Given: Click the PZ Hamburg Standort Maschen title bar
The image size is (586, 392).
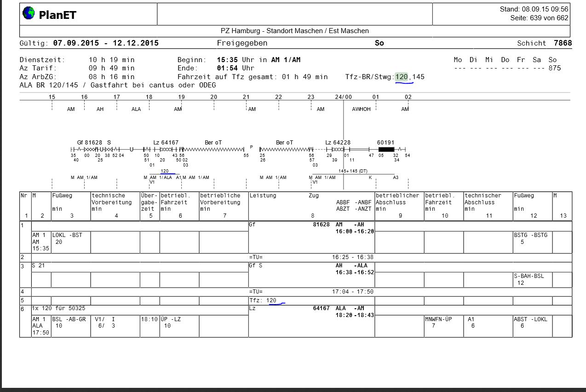Looking at the screenshot, I should 295,31.
